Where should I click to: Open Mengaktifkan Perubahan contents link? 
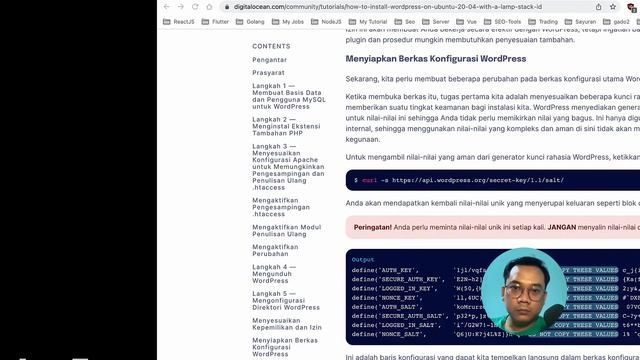275,250
